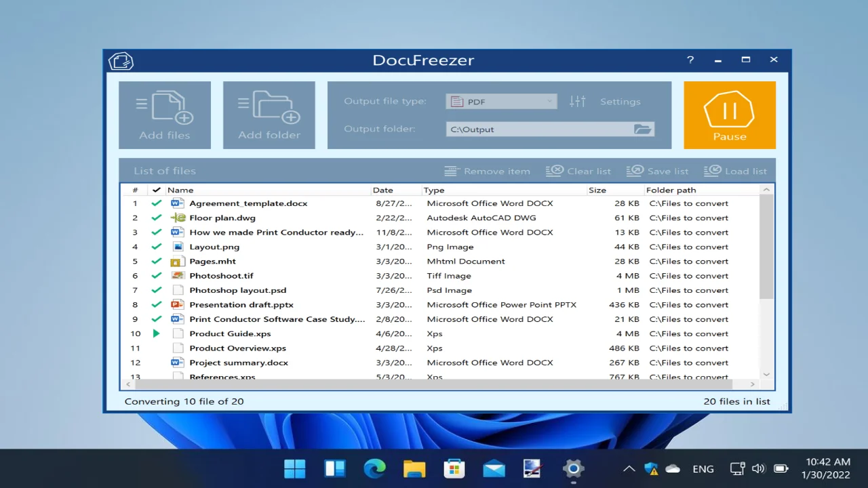Click the DocuFreezer logo icon in title bar
This screenshot has height=488, width=868.
tap(121, 61)
